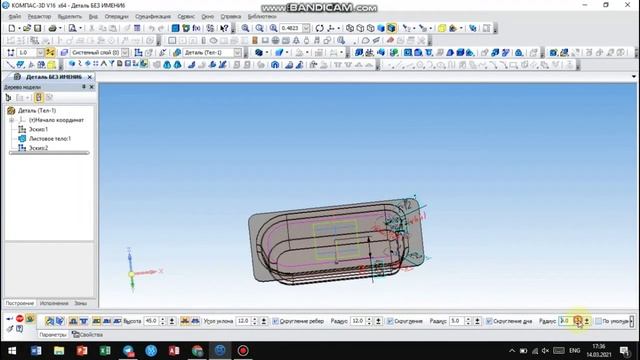This screenshot has width=640, height=360.
Task: Expand the Начало координат tree node
Action: click(11, 120)
